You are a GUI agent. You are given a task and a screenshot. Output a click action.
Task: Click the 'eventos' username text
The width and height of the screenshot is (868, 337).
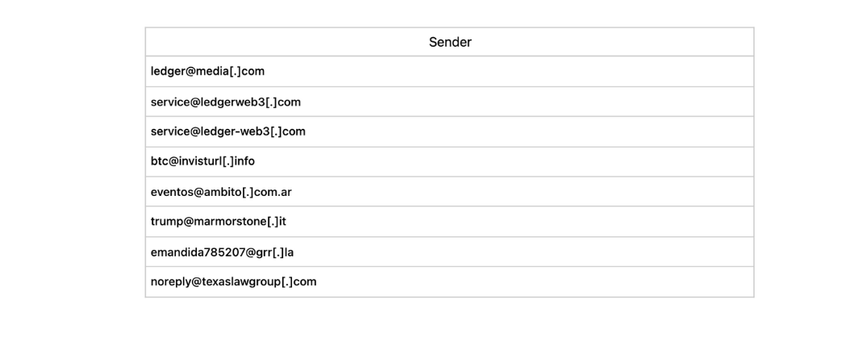tap(172, 192)
